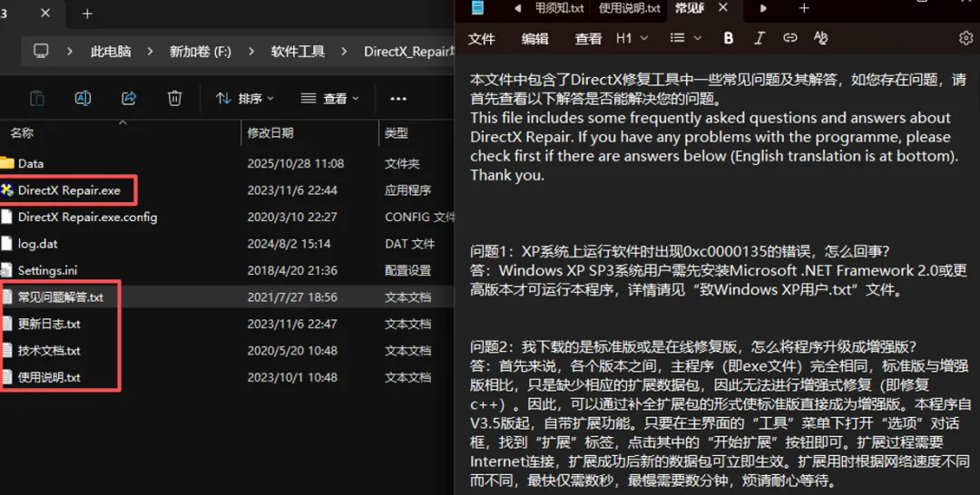Sort by the 类型 column header
The width and height of the screenshot is (980, 495).
[397, 133]
